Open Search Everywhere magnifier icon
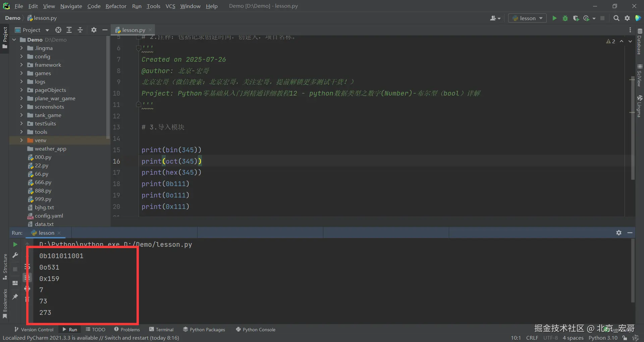Viewport: 644px width, 342px height. coord(616,18)
